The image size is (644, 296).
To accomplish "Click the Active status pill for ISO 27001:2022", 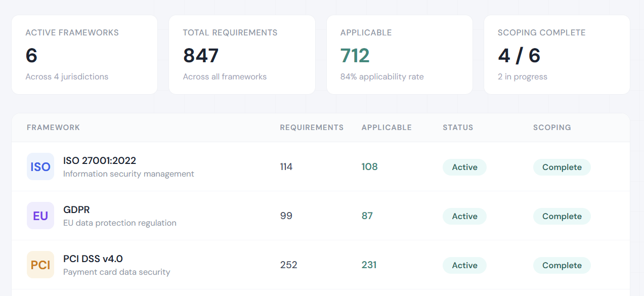I will (x=464, y=167).
